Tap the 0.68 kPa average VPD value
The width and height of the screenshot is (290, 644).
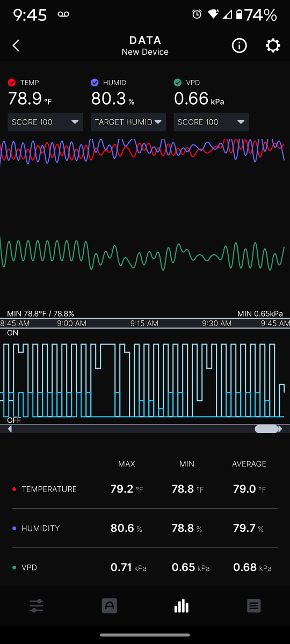(x=252, y=567)
